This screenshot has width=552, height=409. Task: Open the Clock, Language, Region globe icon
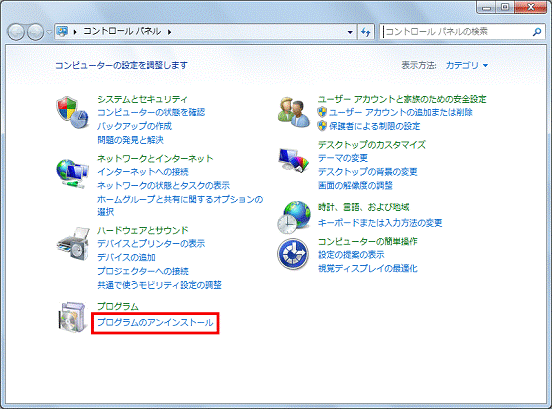pos(294,217)
